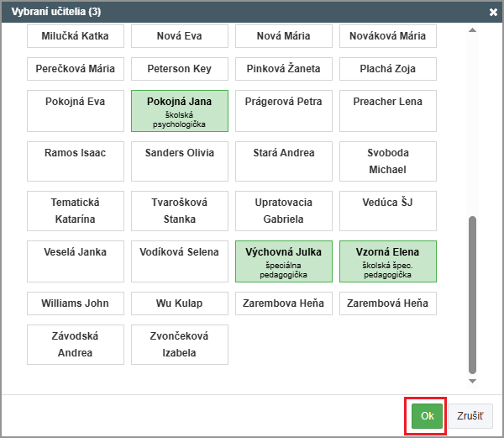Select teacher Vodíková Selena

click(x=179, y=261)
